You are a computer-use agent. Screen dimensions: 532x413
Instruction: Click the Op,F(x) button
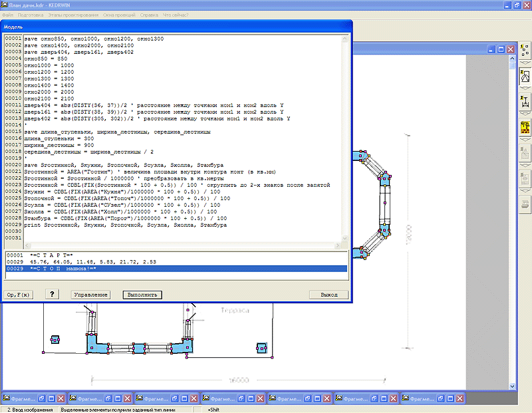(x=18, y=295)
